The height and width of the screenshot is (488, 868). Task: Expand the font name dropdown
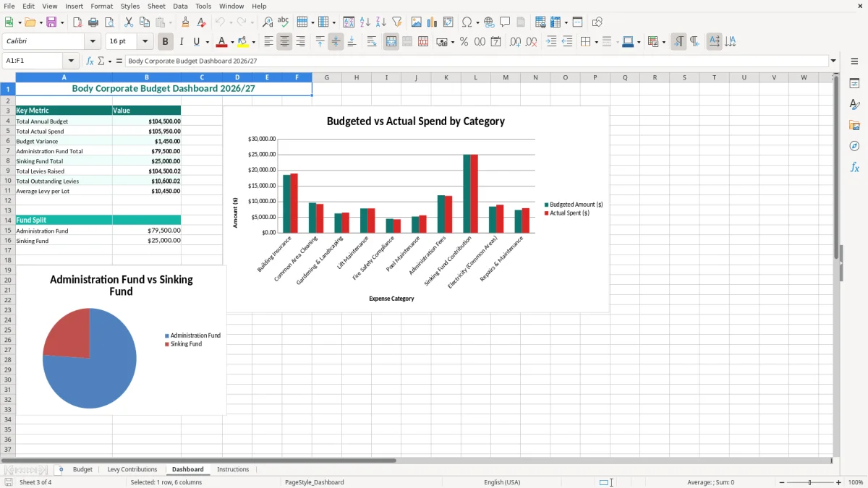pyautogui.click(x=93, y=42)
